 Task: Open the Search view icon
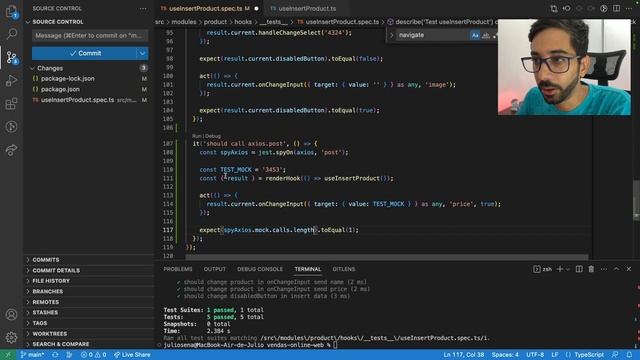(x=11, y=34)
